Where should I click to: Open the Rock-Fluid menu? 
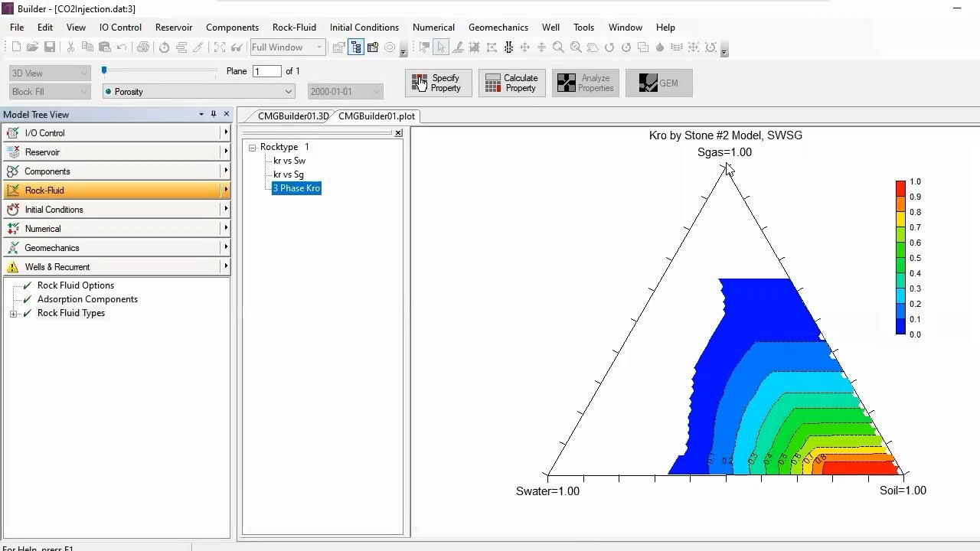click(294, 27)
